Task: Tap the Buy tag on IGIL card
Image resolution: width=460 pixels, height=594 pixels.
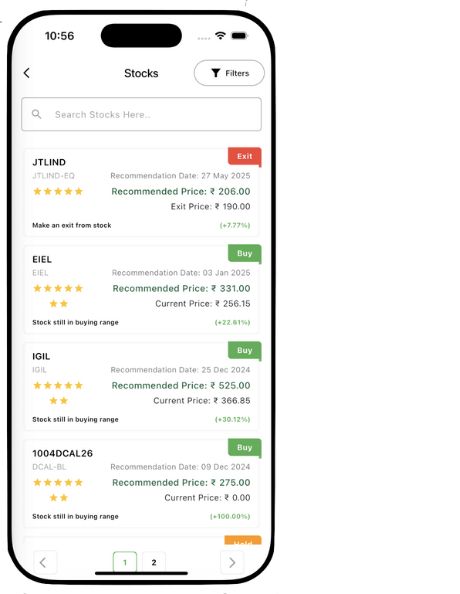Action: (244, 350)
